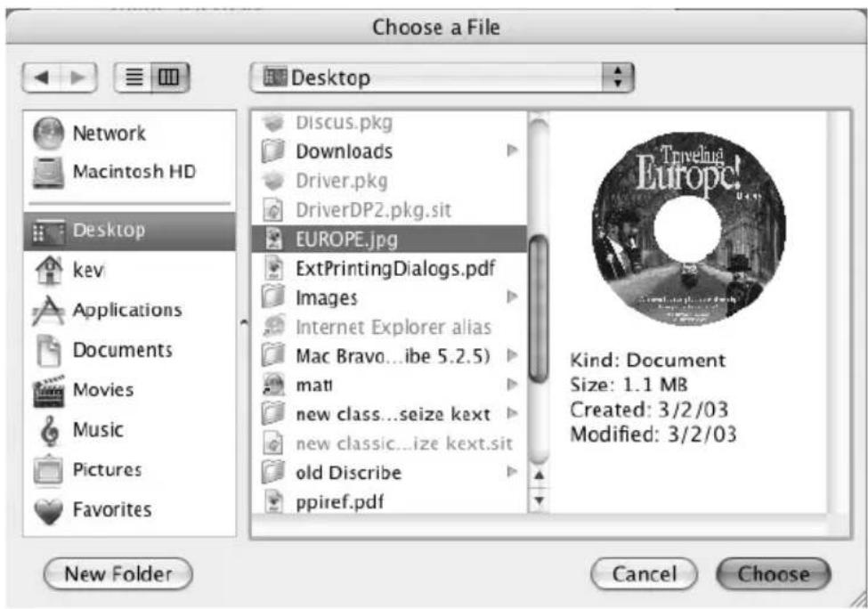Click the vertical scrollbar thumb of file list
Viewport: 868px width, 609px height.
tap(538, 310)
